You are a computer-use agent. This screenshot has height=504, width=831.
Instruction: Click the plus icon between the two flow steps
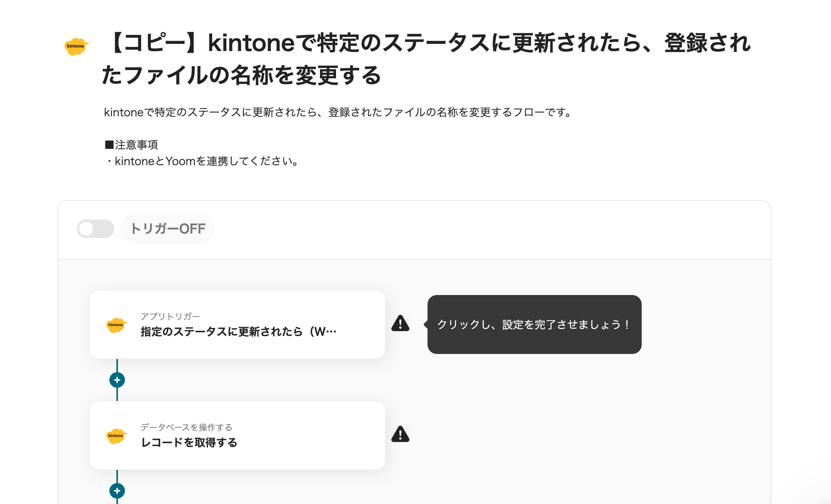(117, 381)
